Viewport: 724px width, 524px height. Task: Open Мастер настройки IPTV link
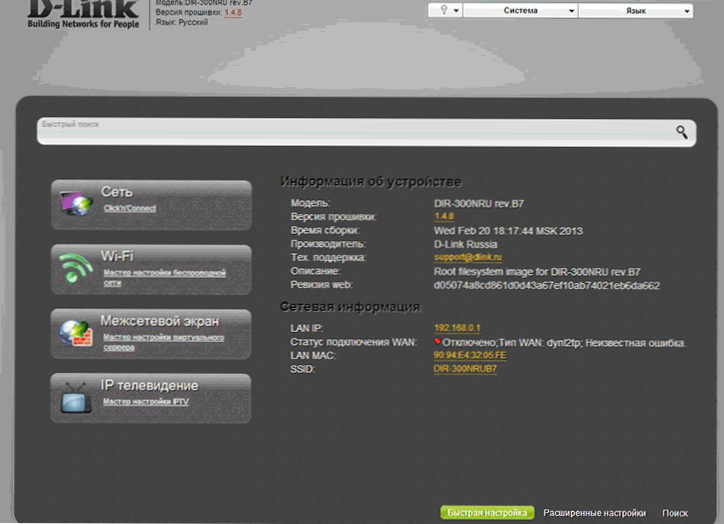pyautogui.click(x=146, y=402)
